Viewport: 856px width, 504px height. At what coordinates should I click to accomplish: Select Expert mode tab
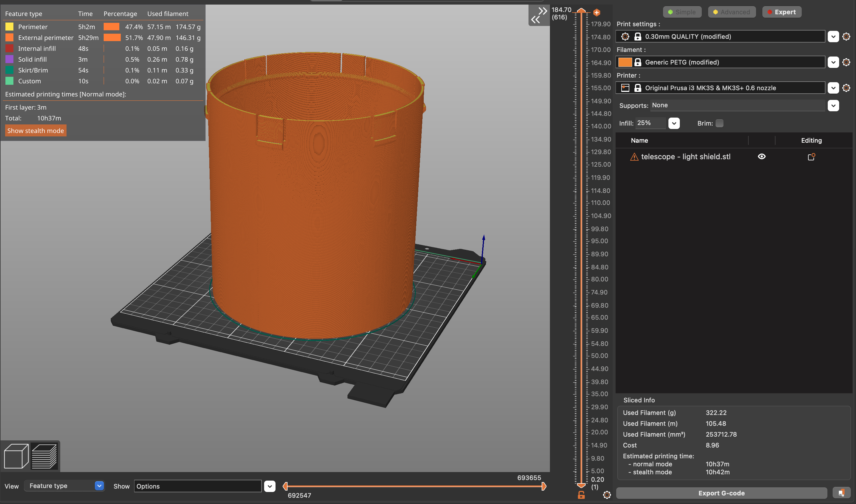781,12
